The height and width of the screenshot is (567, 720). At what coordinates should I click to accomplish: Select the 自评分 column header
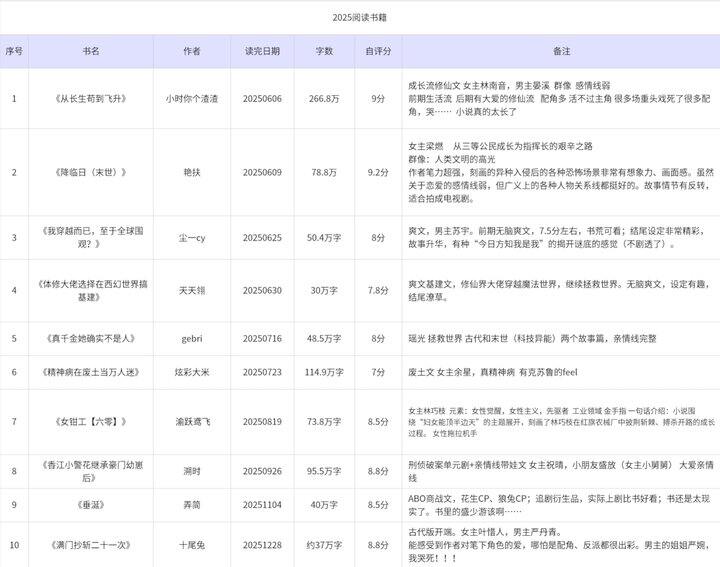[378, 51]
